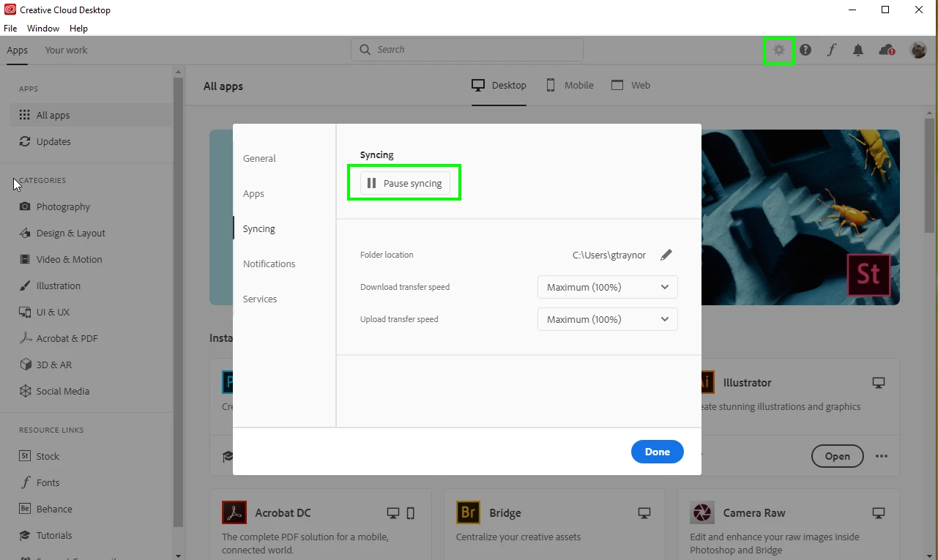
Task: Open the File menu
Action: [10, 29]
